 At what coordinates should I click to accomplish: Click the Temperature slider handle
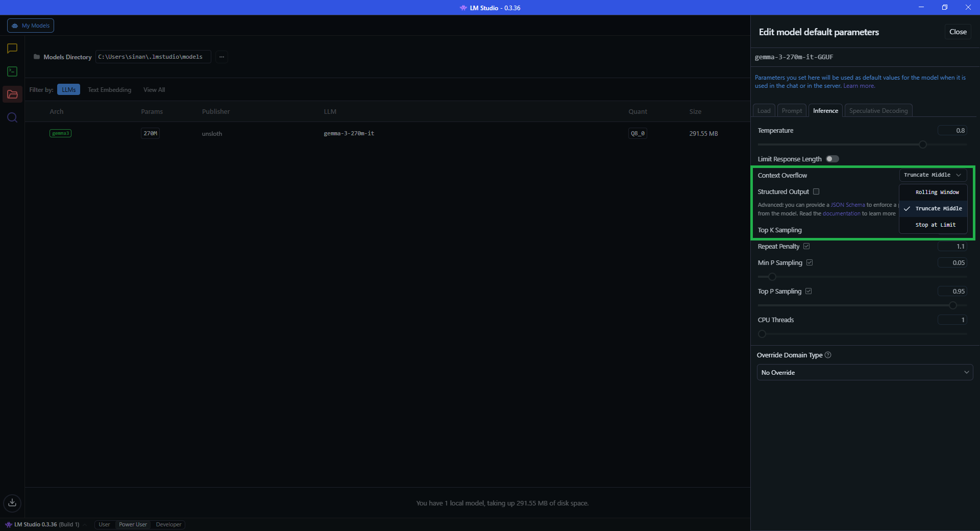pos(922,144)
